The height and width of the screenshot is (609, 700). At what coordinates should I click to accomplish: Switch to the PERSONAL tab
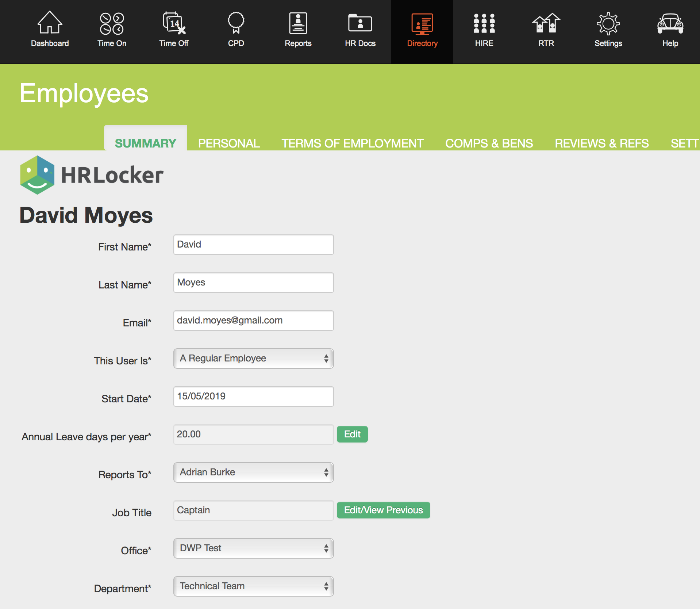[x=229, y=143]
